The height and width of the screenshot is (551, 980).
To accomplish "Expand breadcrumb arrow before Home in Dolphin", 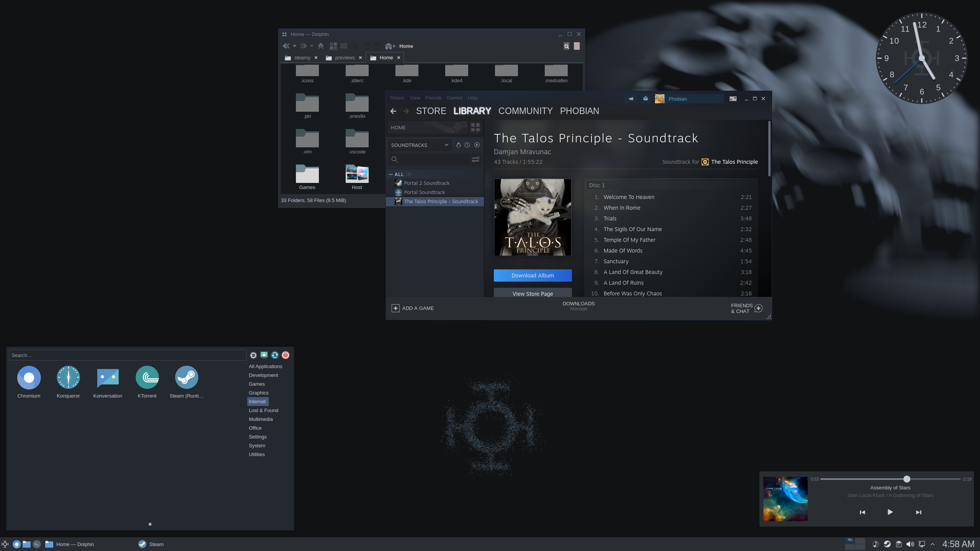I will pyautogui.click(x=394, y=46).
